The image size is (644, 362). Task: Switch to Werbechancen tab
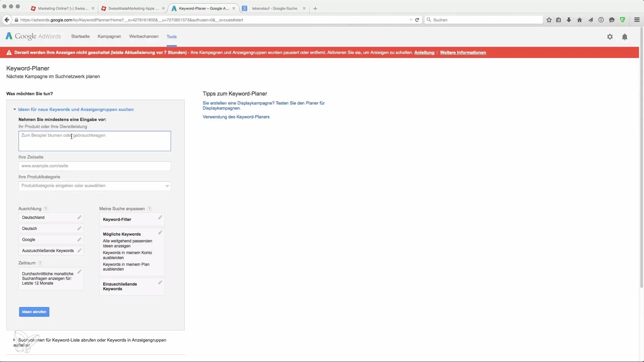pyautogui.click(x=144, y=37)
